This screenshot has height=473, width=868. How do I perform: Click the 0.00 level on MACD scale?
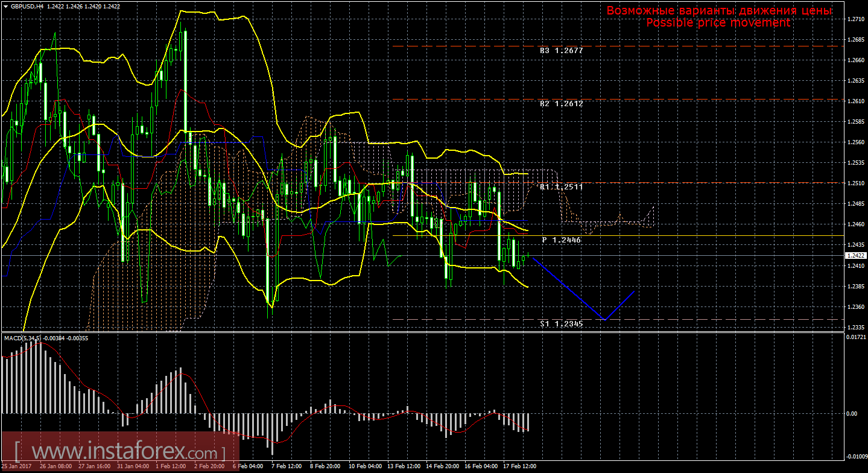852,414
